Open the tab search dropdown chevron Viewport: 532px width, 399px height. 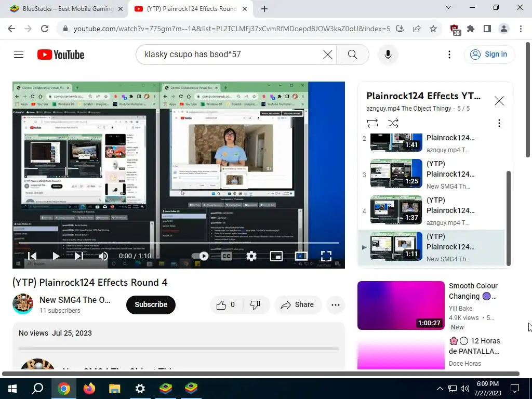click(448, 7)
